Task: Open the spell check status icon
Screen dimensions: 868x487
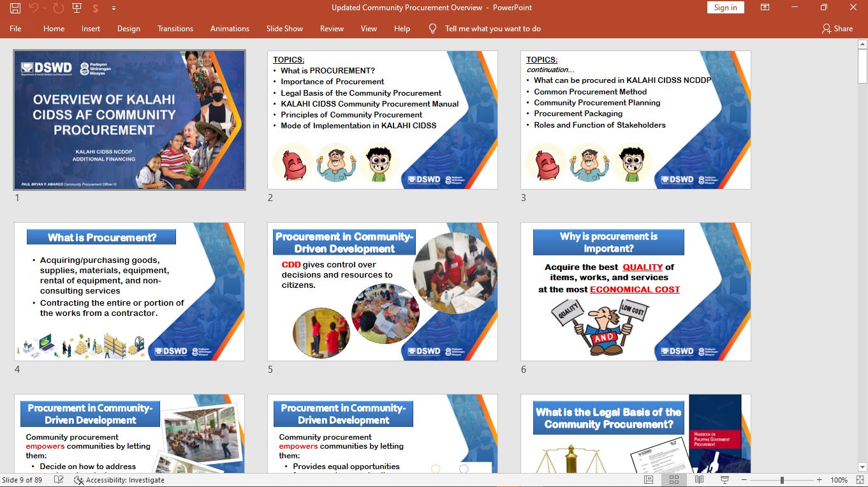Action: (59, 480)
